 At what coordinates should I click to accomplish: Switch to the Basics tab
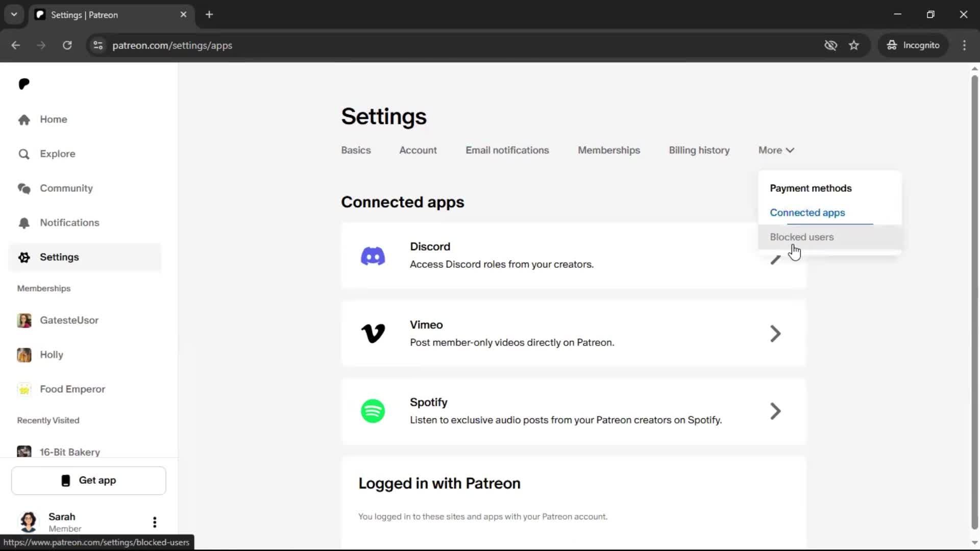[356, 151]
